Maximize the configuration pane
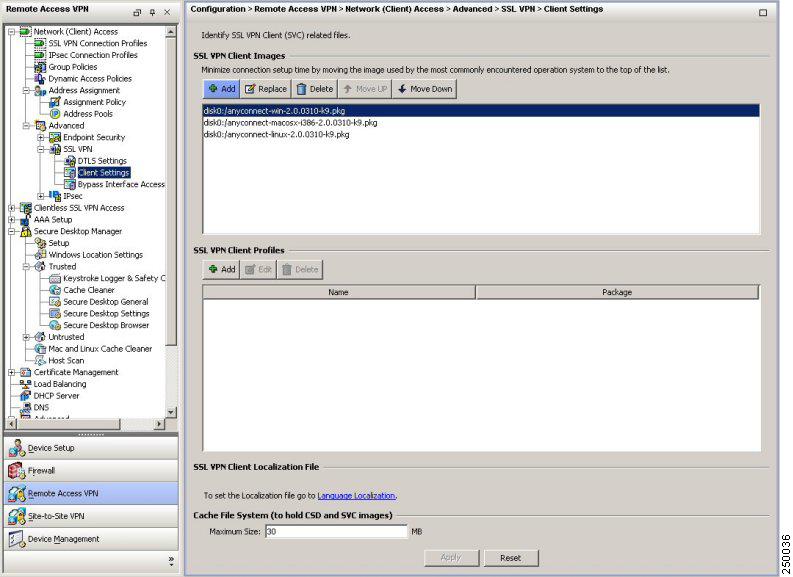The height and width of the screenshot is (577, 793). tap(763, 12)
